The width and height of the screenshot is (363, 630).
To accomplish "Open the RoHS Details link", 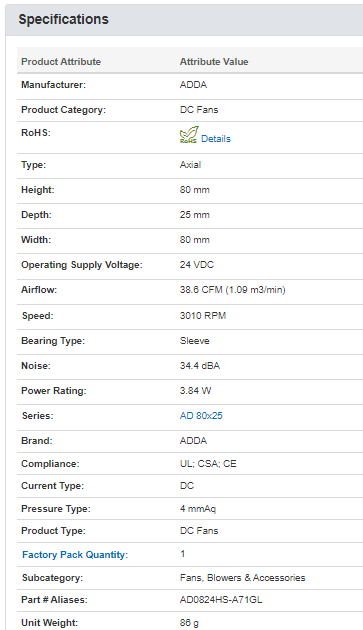I will pos(216,139).
